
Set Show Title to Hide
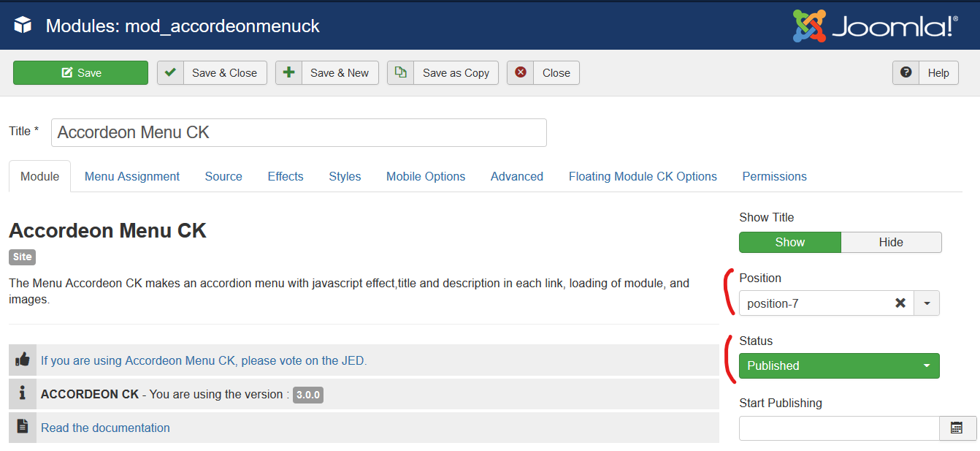tap(891, 242)
